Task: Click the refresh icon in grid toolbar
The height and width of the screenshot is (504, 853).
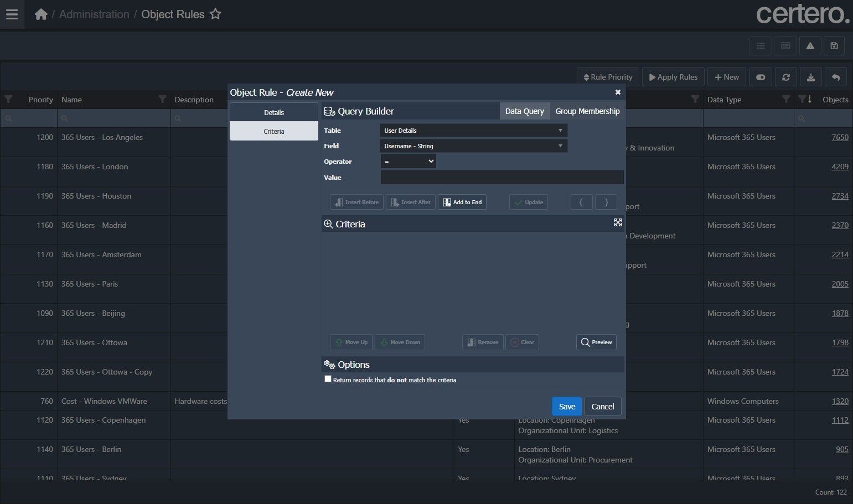Action: pos(785,77)
